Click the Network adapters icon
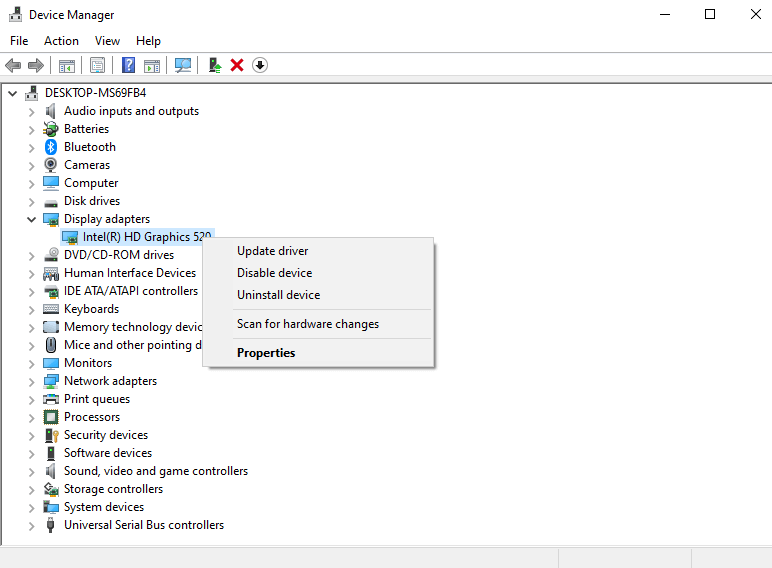The image size is (772, 568). (51, 381)
